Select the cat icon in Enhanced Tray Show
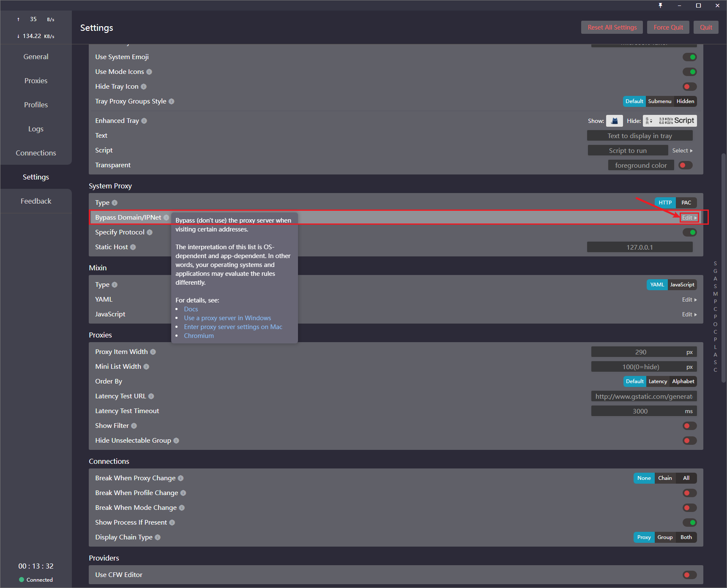Viewport: 727px width, 588px height. click(x=615, y=121)
